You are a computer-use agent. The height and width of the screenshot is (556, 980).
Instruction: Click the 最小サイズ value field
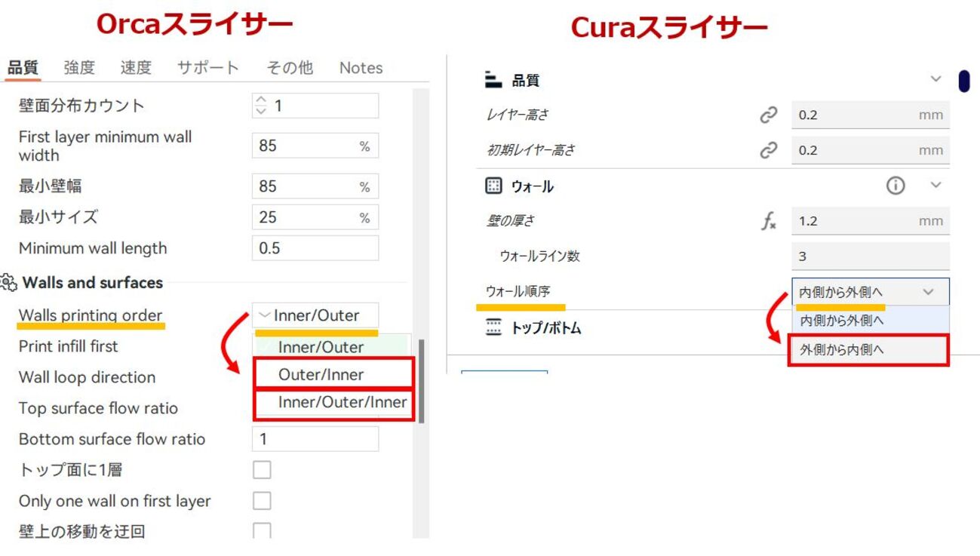click(315, 217)
